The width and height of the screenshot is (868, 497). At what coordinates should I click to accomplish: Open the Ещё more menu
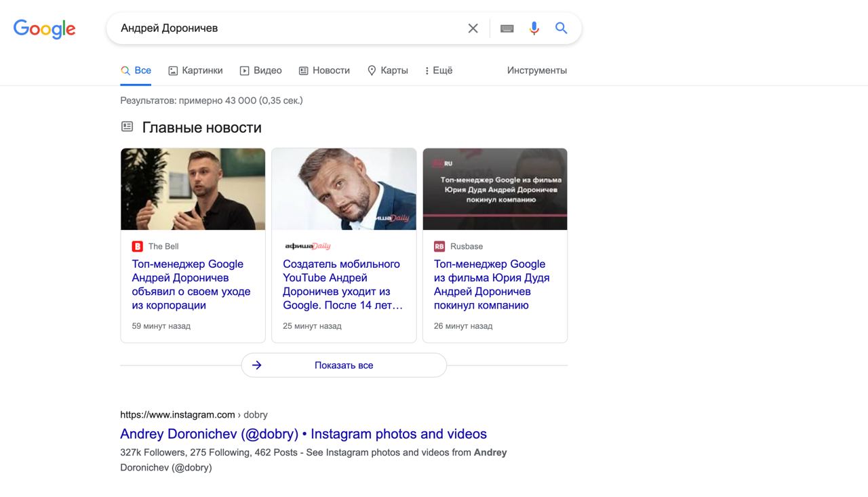[439, 71]
